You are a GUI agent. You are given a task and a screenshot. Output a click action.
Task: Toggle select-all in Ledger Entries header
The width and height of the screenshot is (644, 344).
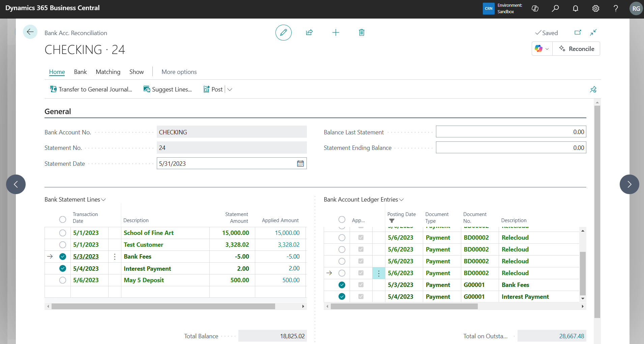[x=342, y=219]
